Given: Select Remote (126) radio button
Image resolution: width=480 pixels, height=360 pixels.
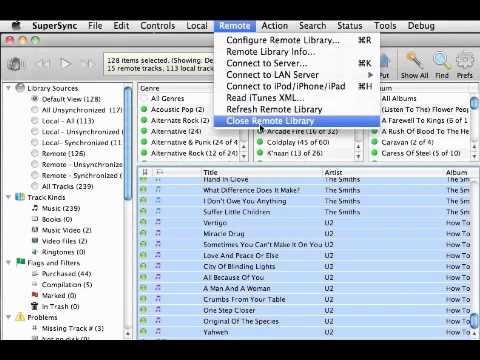Looking at the screenshot, I should pyautogui.click(x=35, y=153).
